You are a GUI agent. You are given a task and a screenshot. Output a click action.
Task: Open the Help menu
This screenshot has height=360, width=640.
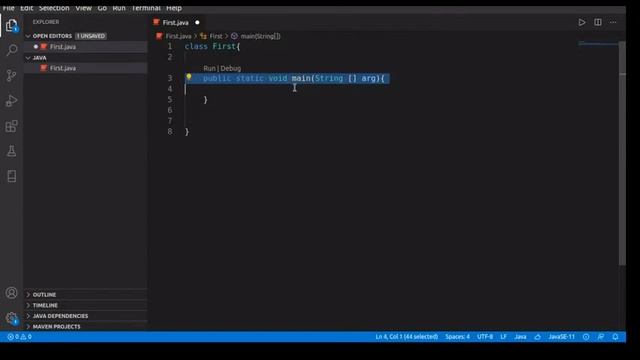pos(174,8)
